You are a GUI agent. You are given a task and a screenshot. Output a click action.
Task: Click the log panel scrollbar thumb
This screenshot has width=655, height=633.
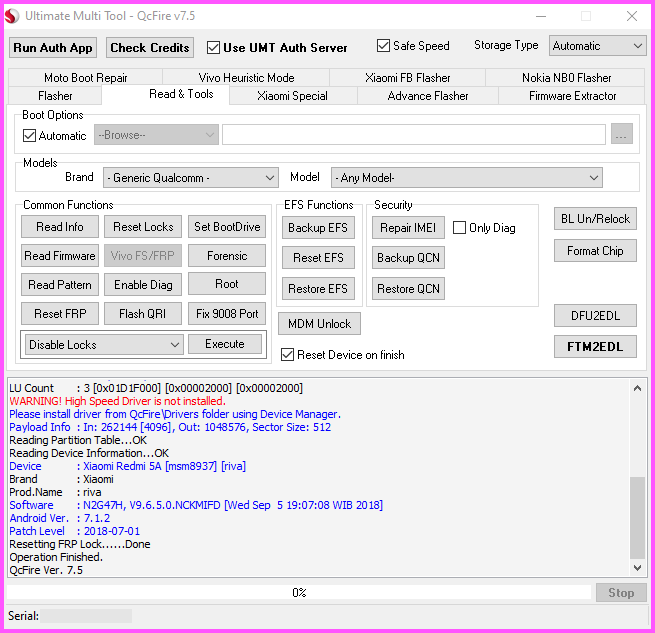[x=637, y=517]
